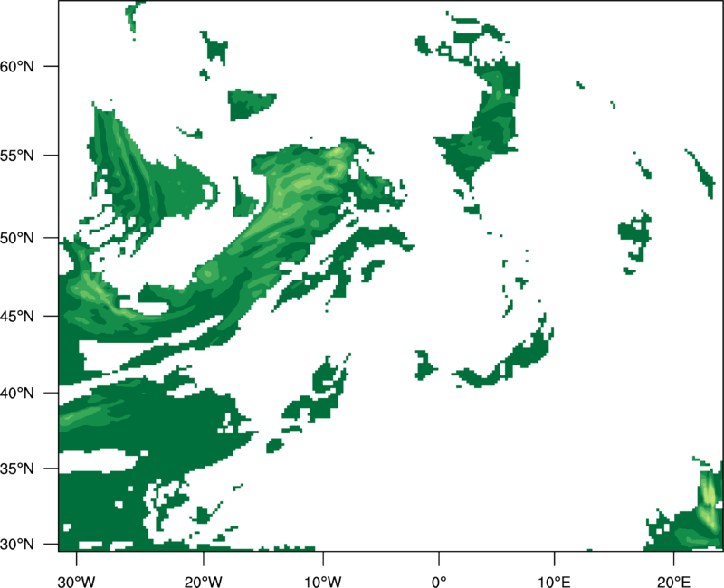Click the 30°N latitude label
The height and width of the screenshot is (588, 724).
(17, 545)
